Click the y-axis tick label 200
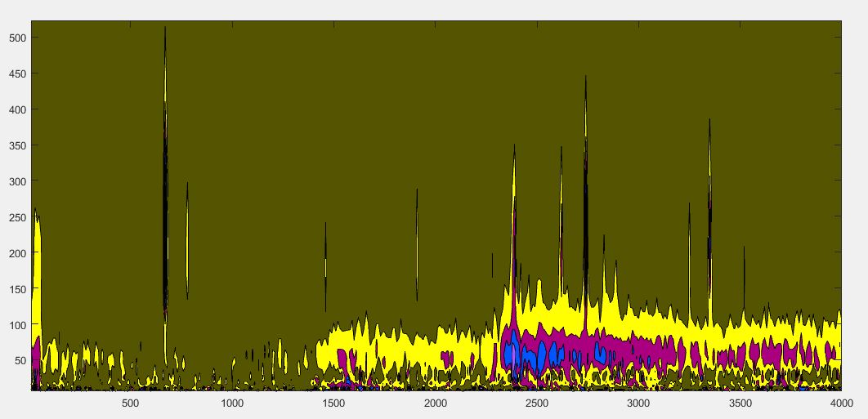Viewport: 868px width, 419px height. pos(18,253)
